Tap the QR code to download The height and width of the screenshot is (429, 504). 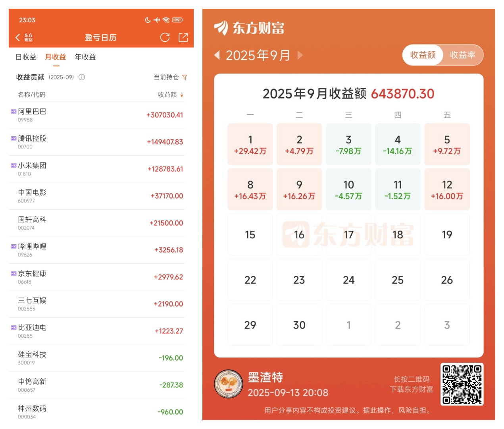[462, 384]
